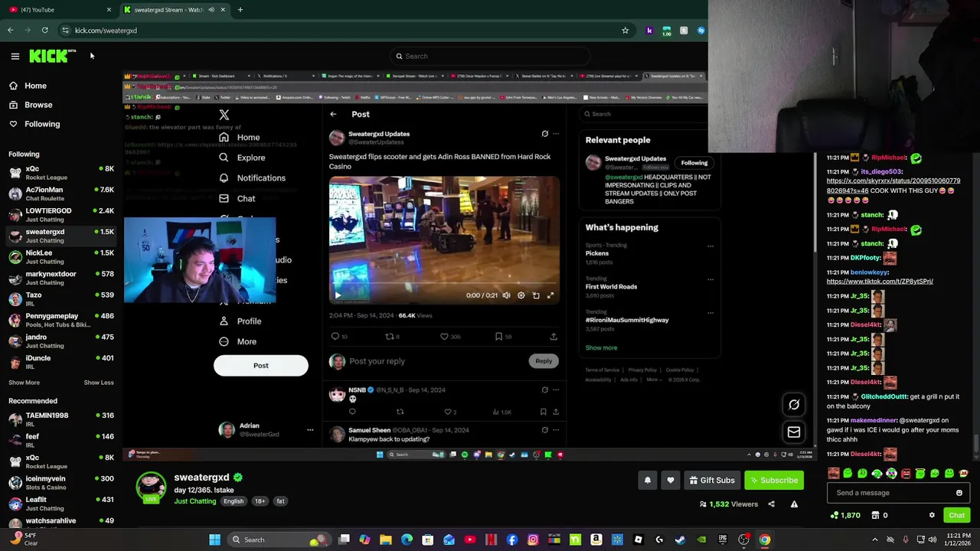Toggle stream notification bell
This screenshot has height=551, width=980.
(x=647, y=480)
